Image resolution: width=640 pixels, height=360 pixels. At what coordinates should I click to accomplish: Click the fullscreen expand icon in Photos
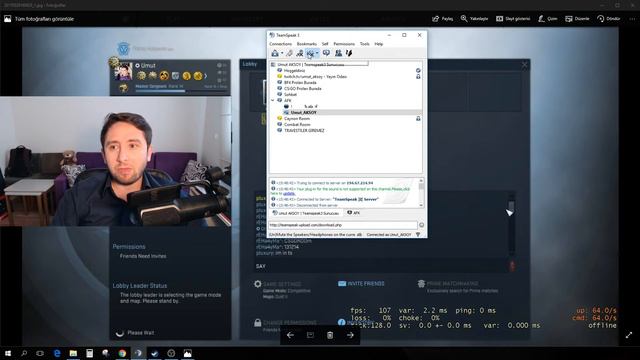coord(629,335)
